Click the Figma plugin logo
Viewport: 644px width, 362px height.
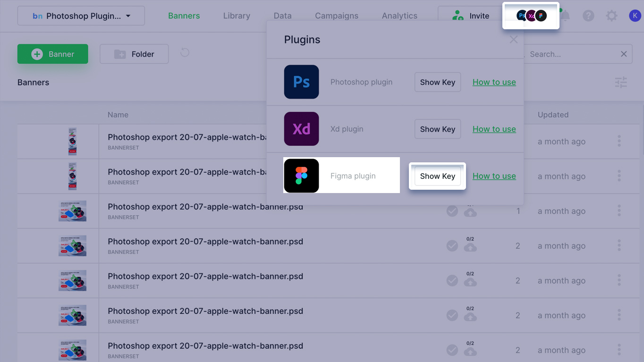pos(301,176)
